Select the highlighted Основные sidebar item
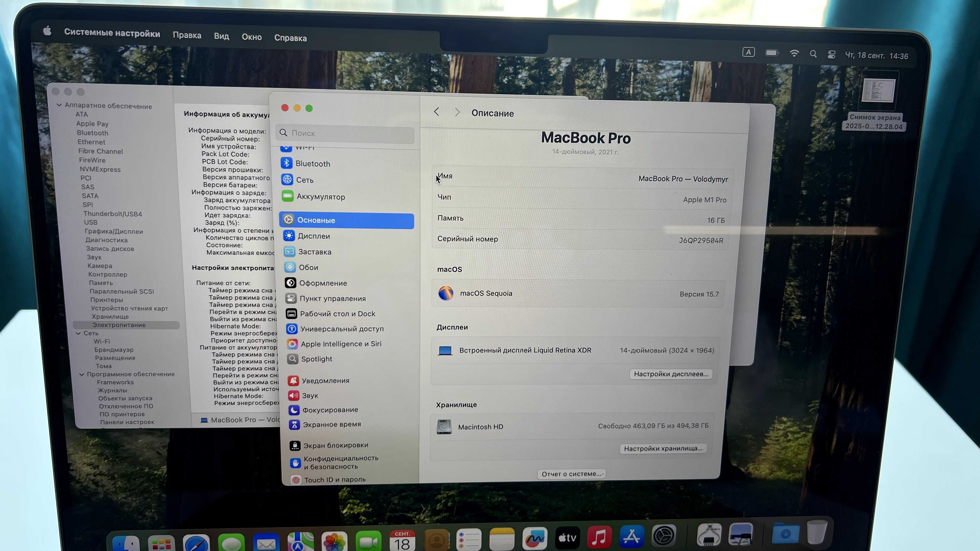The image size is (980, 551). [347, 221]
